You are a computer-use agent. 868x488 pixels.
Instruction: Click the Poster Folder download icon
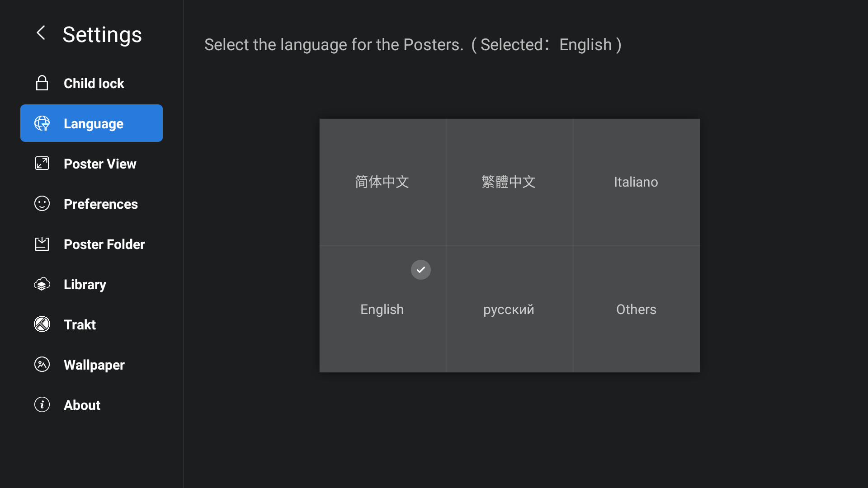click(x=42, y=244)
